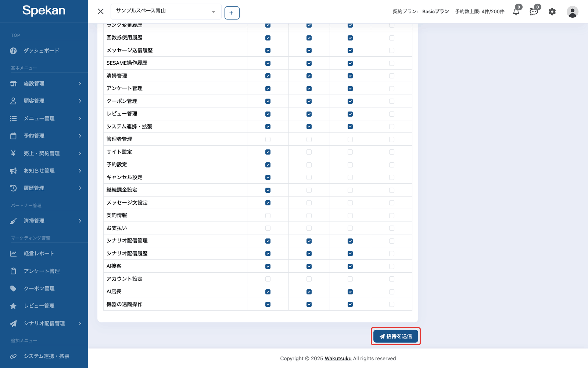
Task: Click the Spekan logo
Action: tap(44, 11)
